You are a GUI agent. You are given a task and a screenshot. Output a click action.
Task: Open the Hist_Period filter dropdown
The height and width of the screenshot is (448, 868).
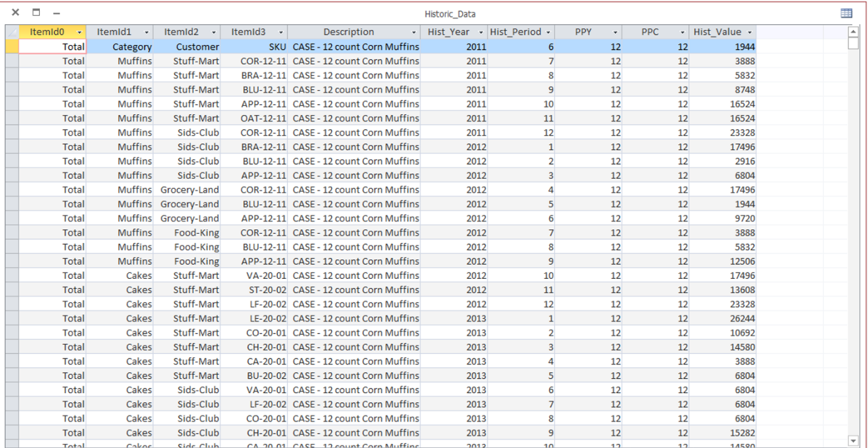click(x=548, y=31)
